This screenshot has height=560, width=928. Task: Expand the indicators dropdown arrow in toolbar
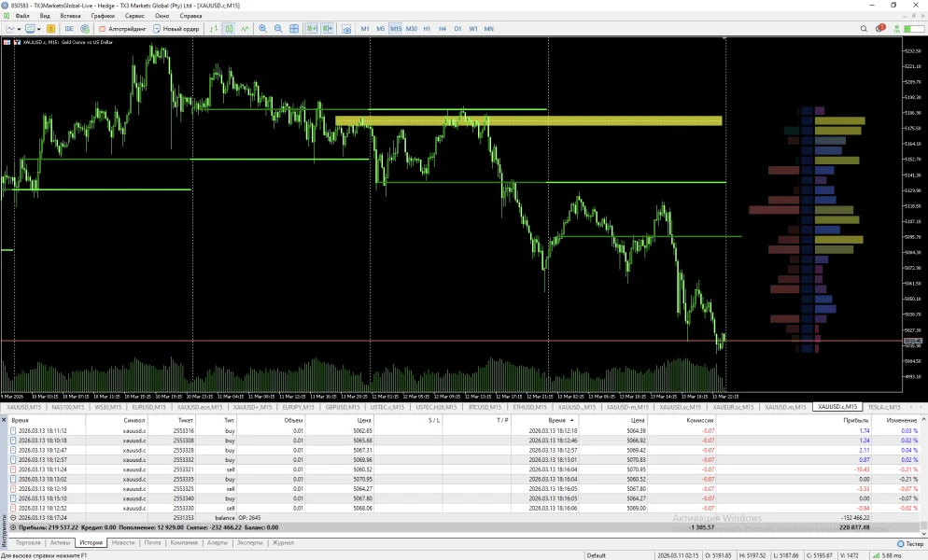(x=38, y=29)
